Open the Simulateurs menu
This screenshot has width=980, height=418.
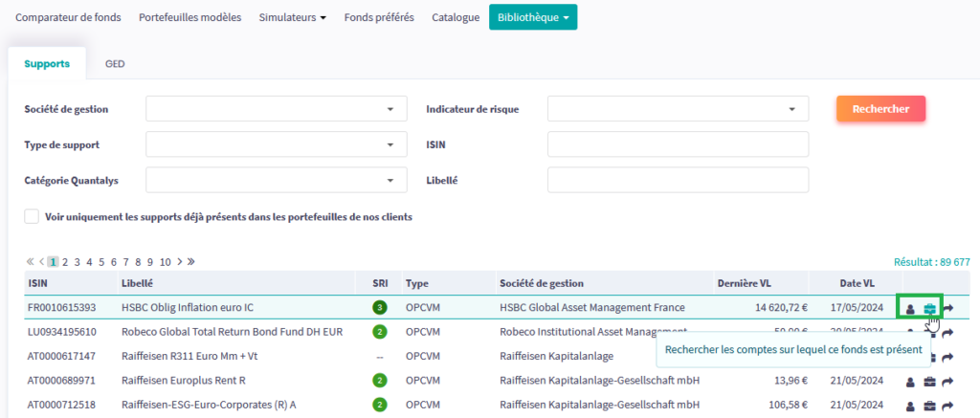coord(293,17)
